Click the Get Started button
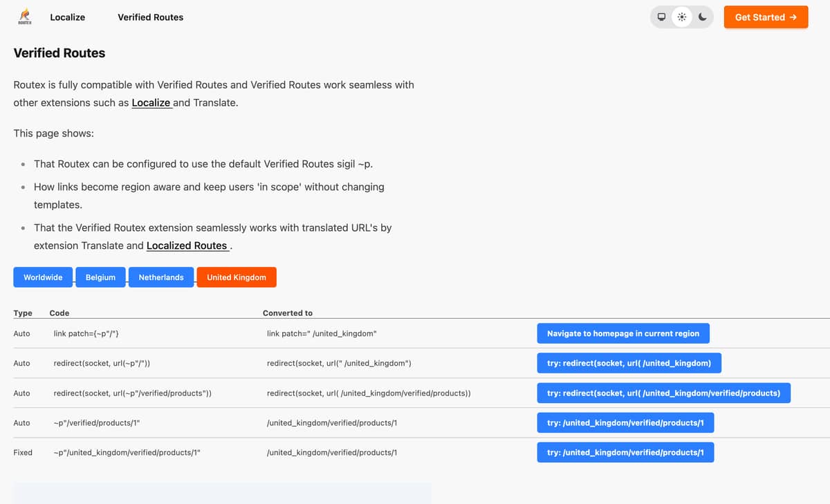Viewport: 830px width, 504px height. pos(766,17)
